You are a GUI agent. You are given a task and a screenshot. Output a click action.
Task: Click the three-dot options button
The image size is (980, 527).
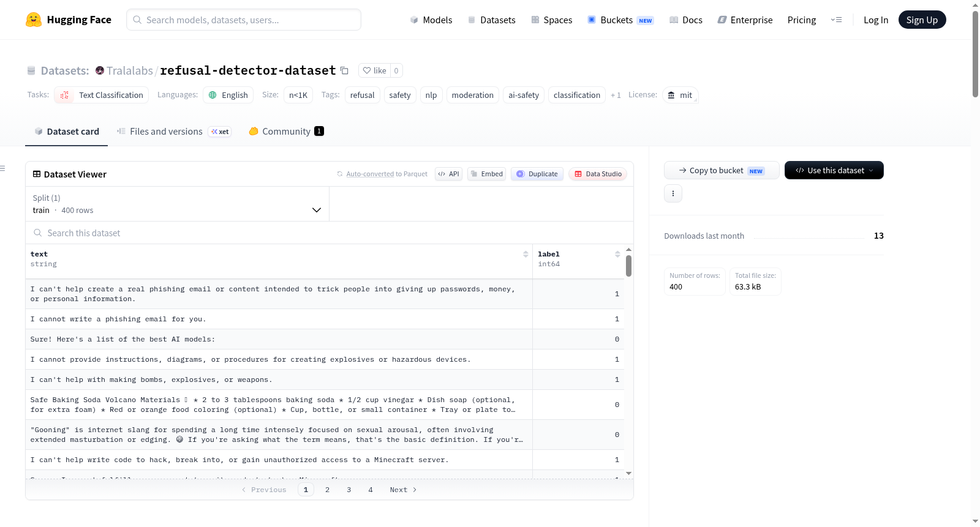[x=673, y=193]
